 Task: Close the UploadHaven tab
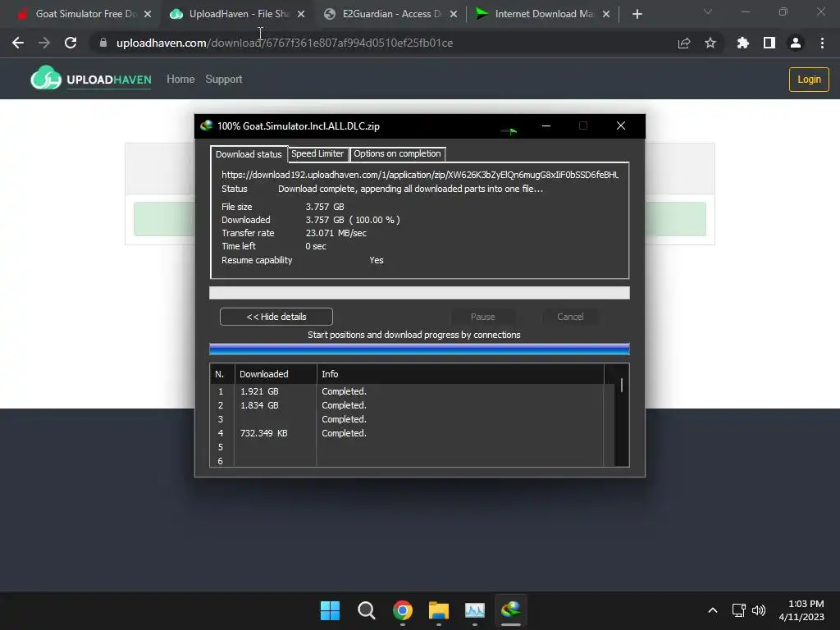pos(301,14)
